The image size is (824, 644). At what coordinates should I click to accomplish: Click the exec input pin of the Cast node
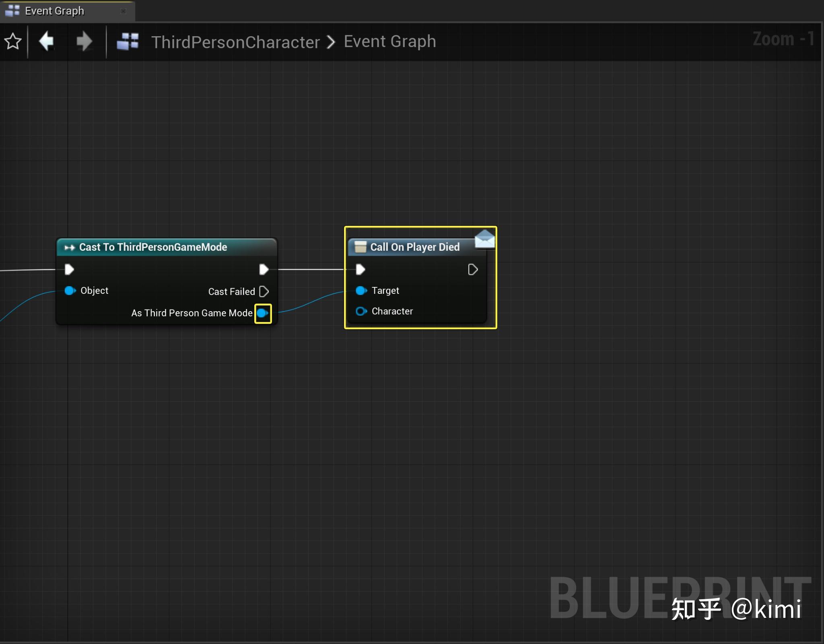(69, 269)
